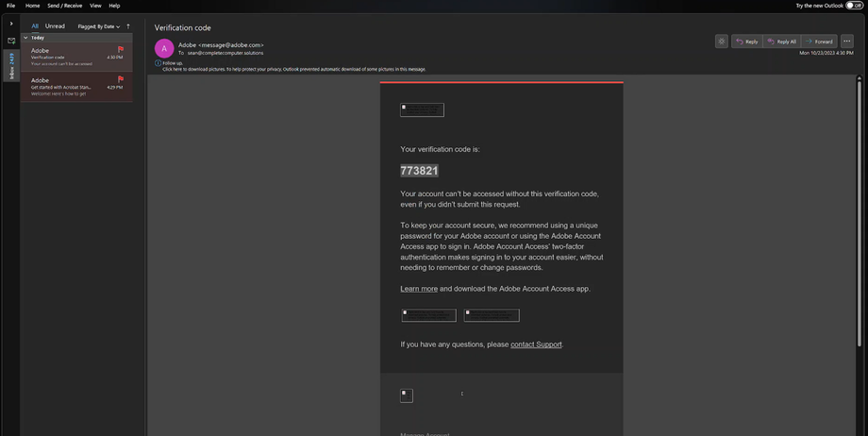868x436 pixels.
Task: Click the Reply All button
Action: pos(781,41)
